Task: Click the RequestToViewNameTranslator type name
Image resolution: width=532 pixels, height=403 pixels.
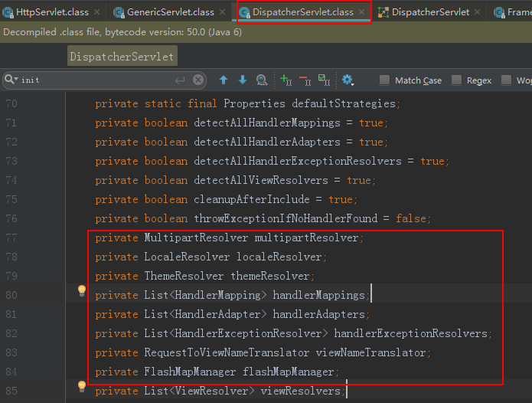Action: (227, 352)
